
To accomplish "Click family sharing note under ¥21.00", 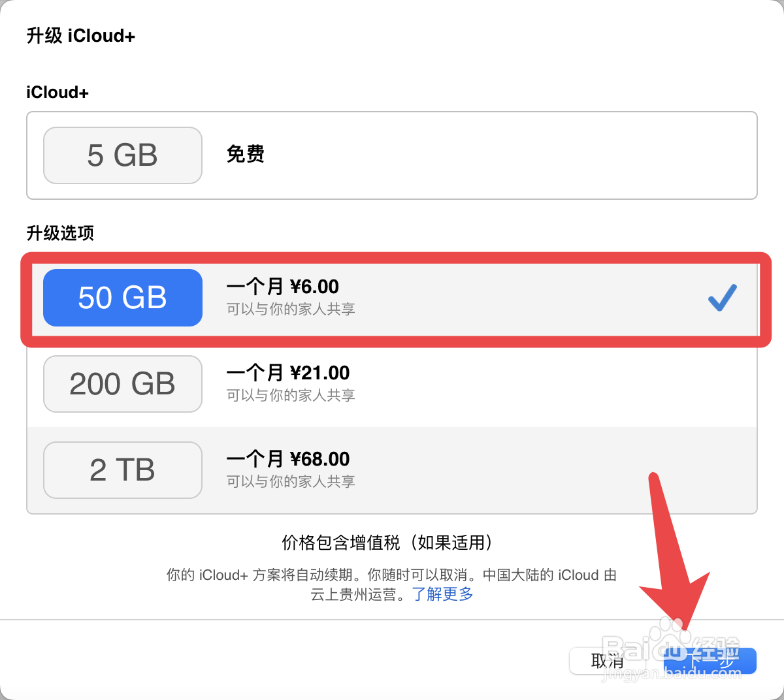I will pyautogui.click(x=291, y=396).
